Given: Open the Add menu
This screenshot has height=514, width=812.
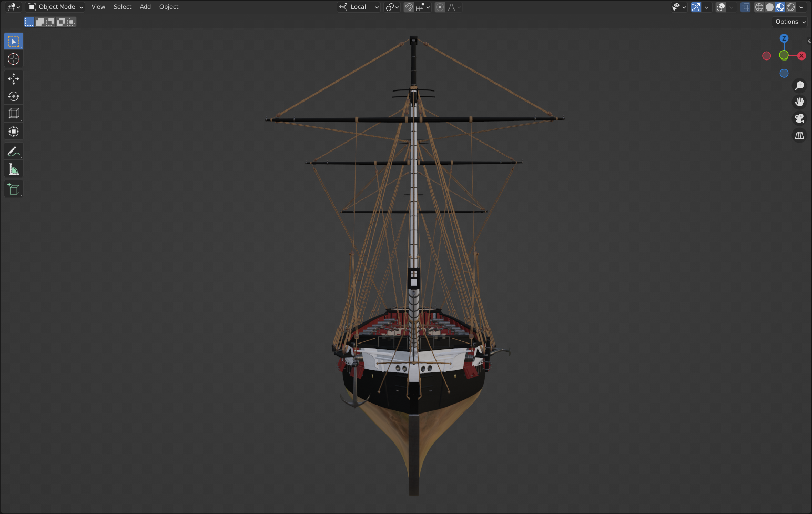Looking at the screenshot, I should pos(145,7).
